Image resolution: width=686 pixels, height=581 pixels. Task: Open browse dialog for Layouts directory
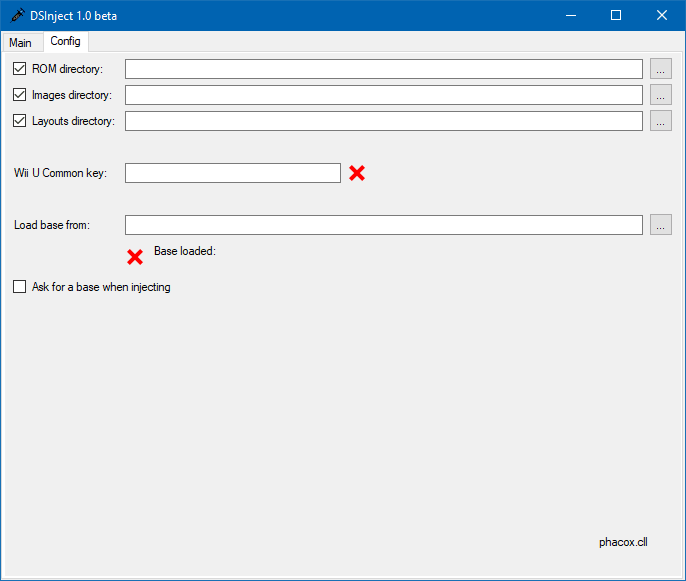coord(661,121)
